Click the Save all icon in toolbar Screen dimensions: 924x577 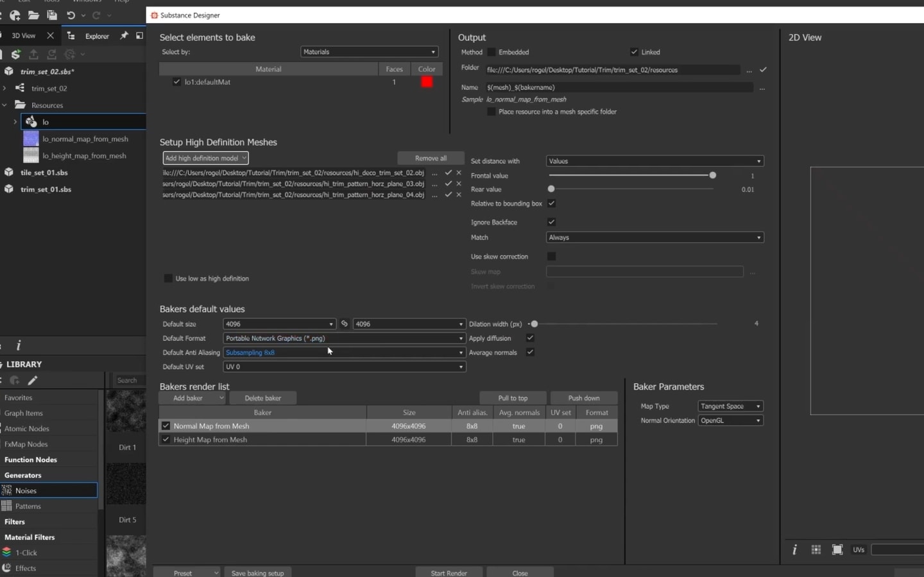52,15
